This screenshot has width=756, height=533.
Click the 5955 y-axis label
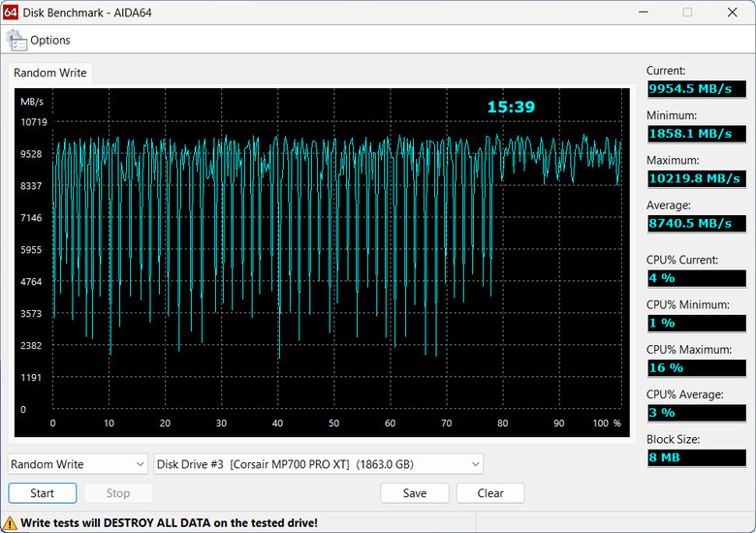31,250
